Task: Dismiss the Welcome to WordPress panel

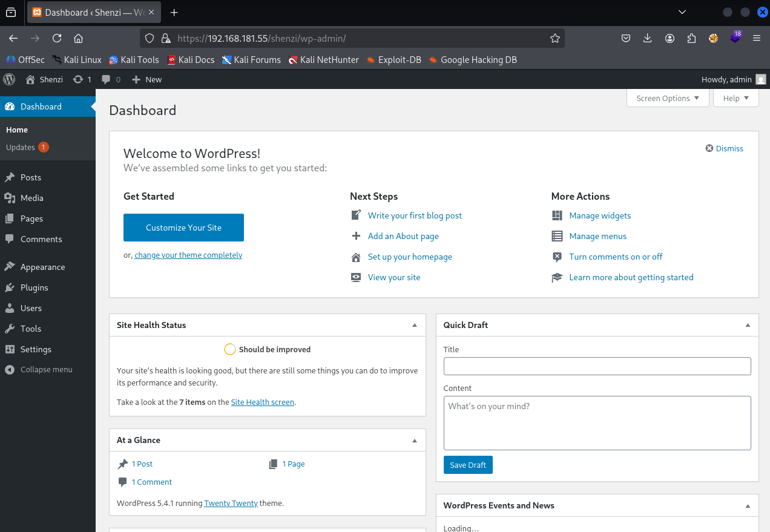Action: coord(724,148)
